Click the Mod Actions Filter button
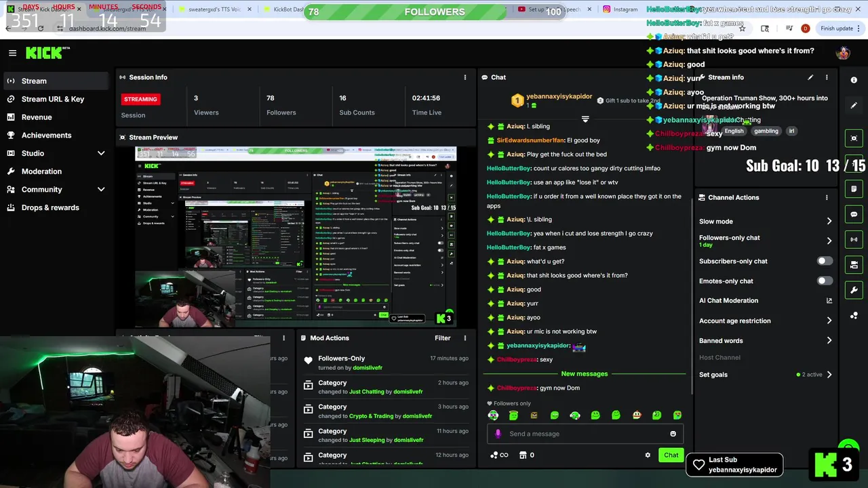 pos(442,338)
